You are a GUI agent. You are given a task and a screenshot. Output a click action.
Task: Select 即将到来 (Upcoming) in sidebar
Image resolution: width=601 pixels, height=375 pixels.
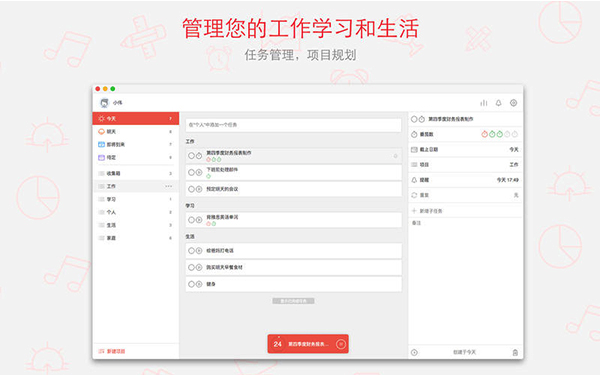point(136,145)
